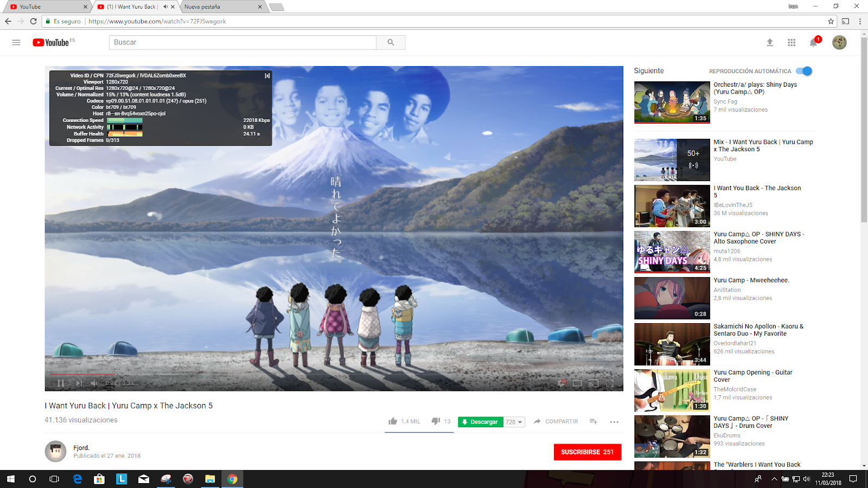Open the Fjord. channel name link
Screen dimensions: 868x488
tap(81, 448)
